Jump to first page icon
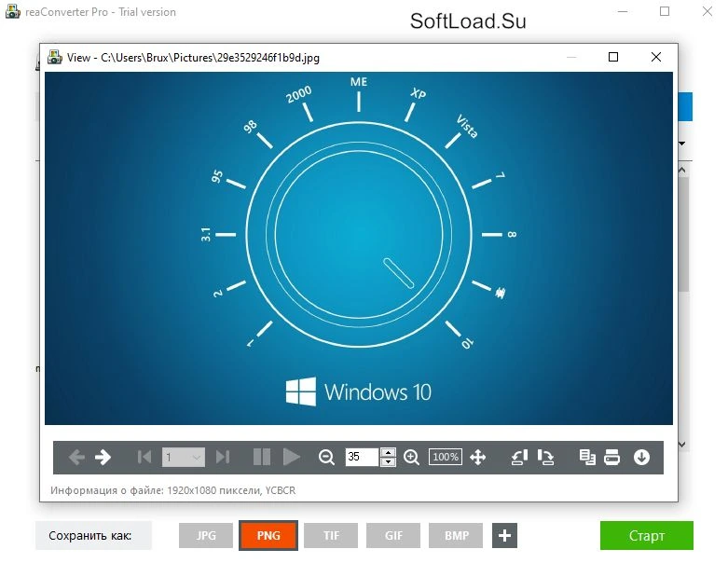728x563 pixels. [x=144, y=458]
